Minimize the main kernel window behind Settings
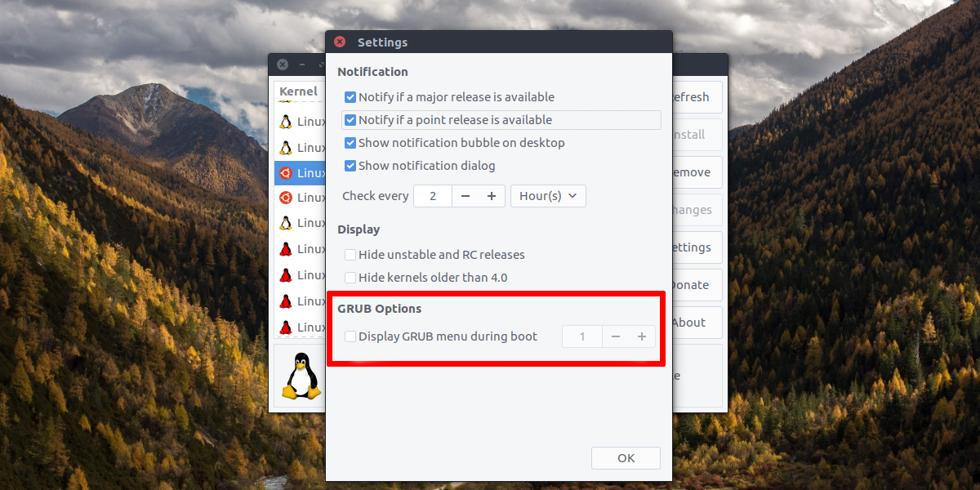 click(302, 65)
